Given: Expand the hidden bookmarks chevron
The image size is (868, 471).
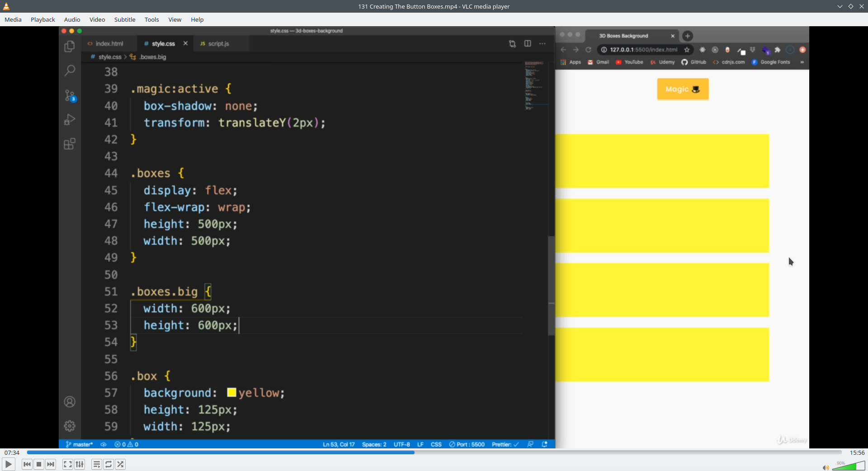Looking at the screenshot, I should [x=802, y=62].
